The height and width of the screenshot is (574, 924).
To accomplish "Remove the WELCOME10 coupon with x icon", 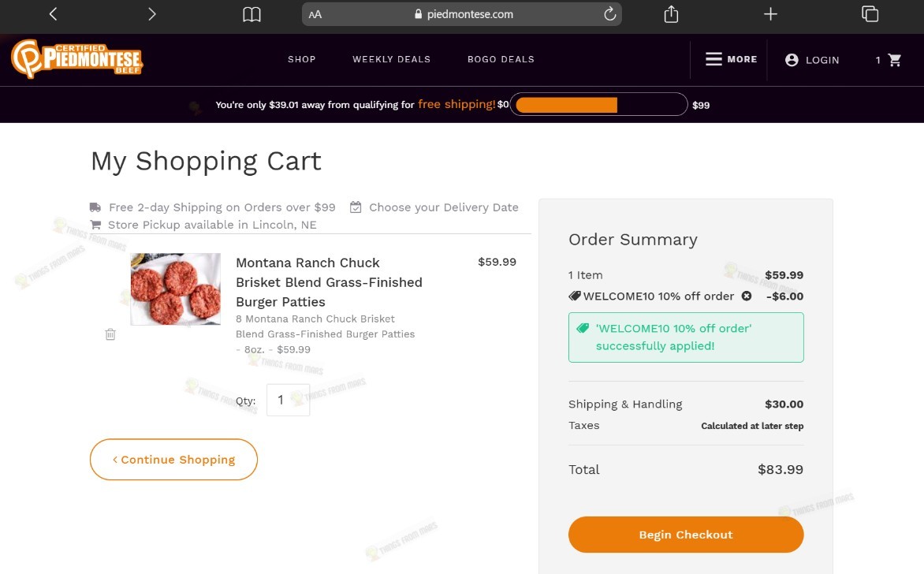I will (747, 296).
